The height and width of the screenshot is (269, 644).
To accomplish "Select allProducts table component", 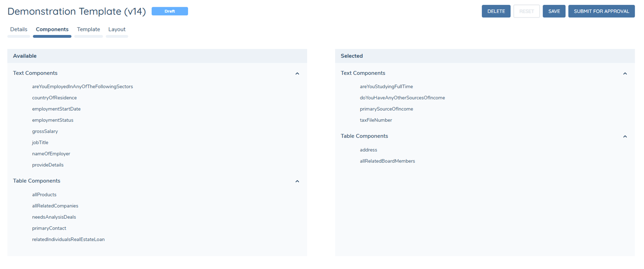I will 44,195.
